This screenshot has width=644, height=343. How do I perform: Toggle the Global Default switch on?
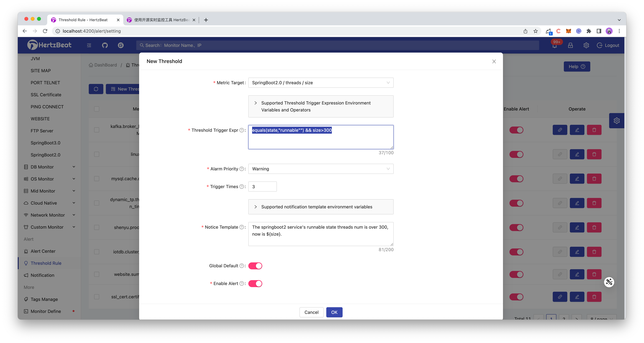[x=255, y=266]
